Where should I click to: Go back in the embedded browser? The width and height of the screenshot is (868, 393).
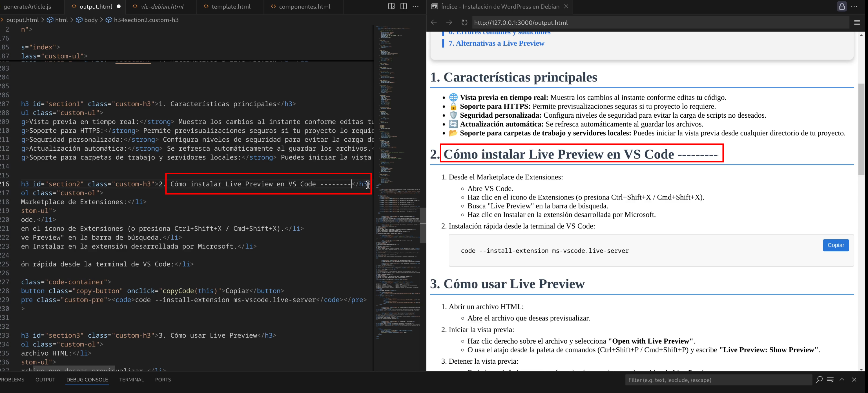[x=434, y=22]
